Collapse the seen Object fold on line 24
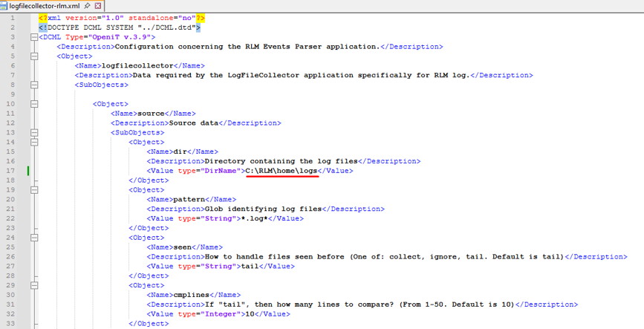The height and width of the screenshot is (329, 644). [34, 238]
